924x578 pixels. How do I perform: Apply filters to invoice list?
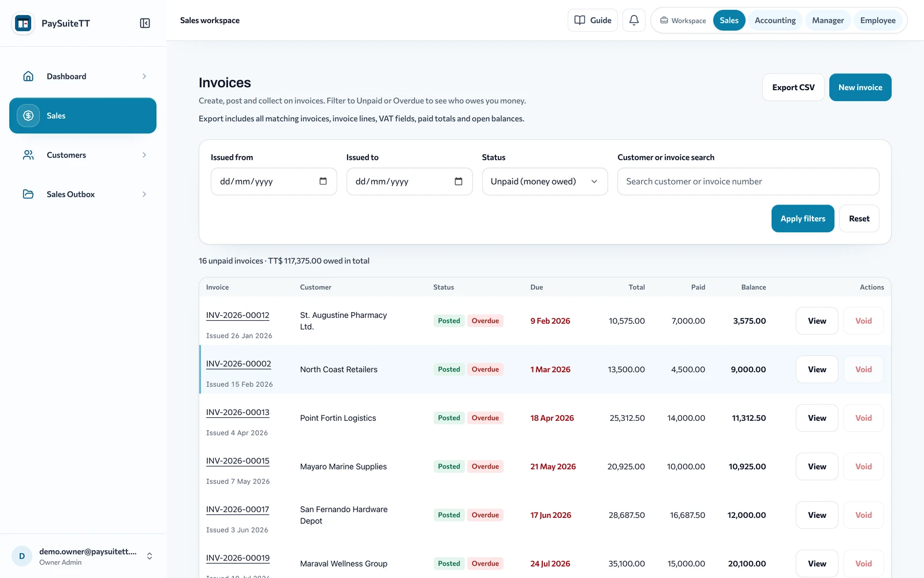click(803, 218)
